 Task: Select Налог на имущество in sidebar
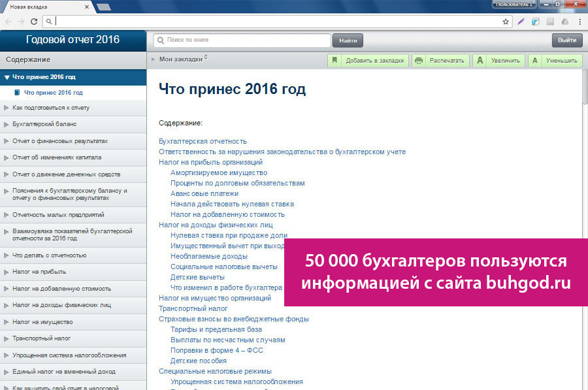(x=73, y=322)
